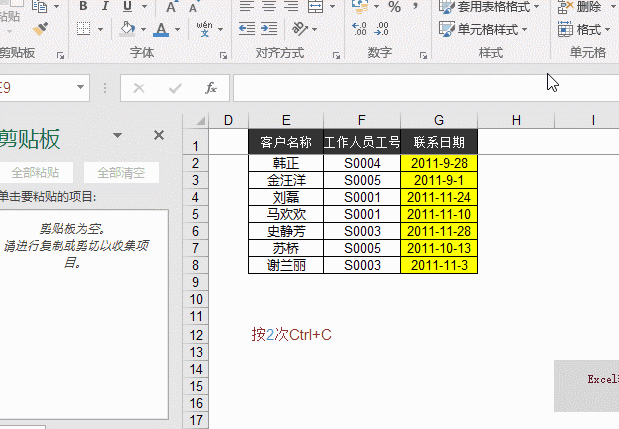Click in the formula bar input
619x429 pixels.
tap(426, 88)
